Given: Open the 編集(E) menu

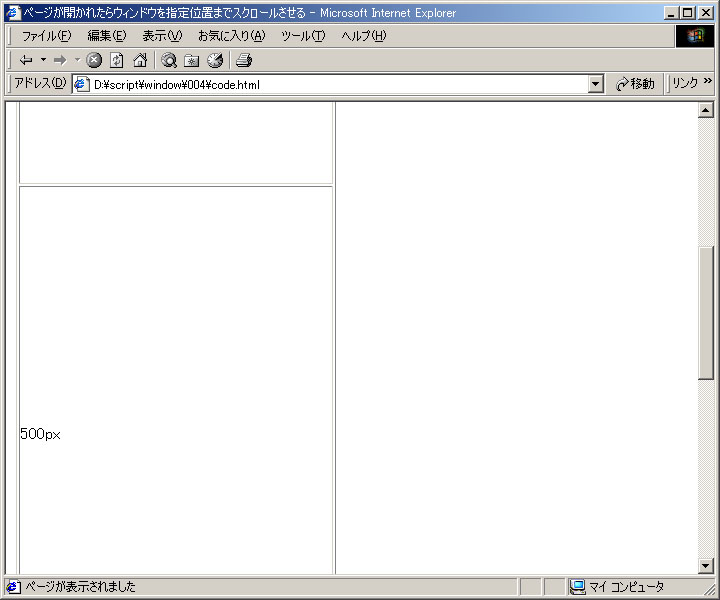Looking at the screenshot, I should coord(107,36).
